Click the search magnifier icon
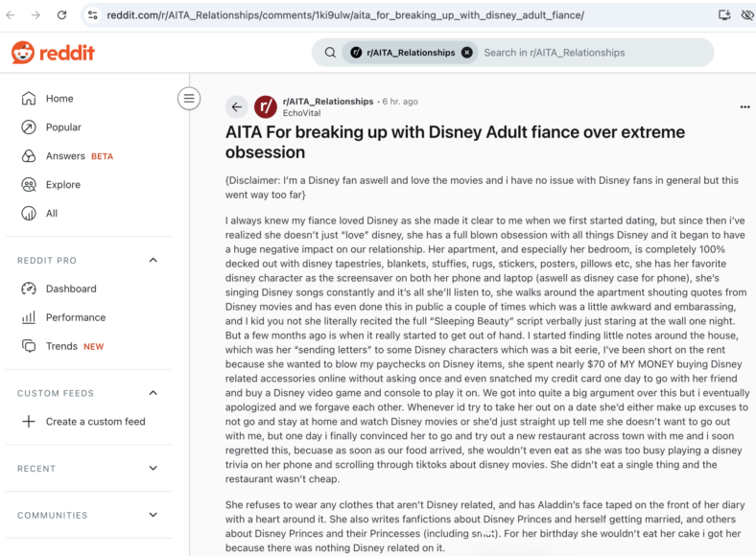The width and height of the screenshot is (756, 556). pos(330,53)
